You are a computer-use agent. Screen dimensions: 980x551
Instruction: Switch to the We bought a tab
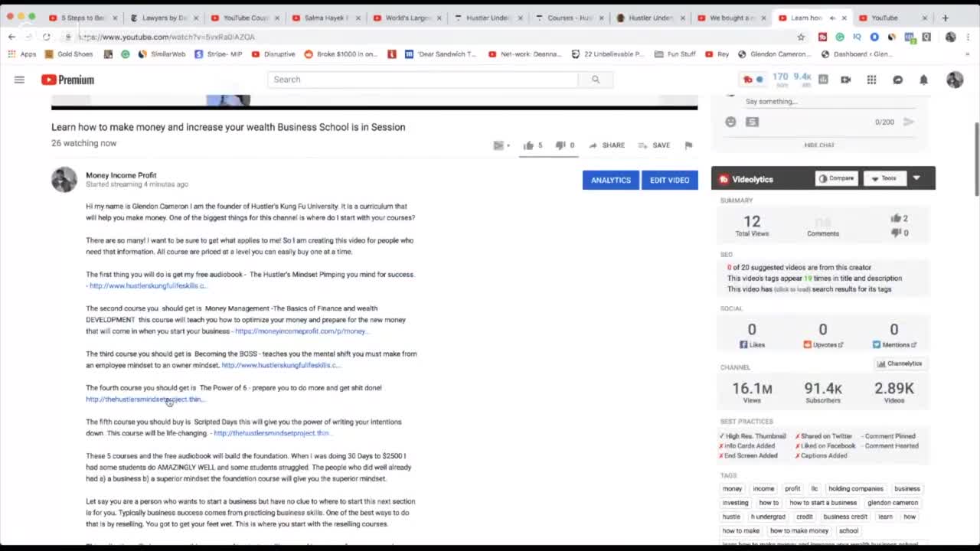(x=732, y=18)
